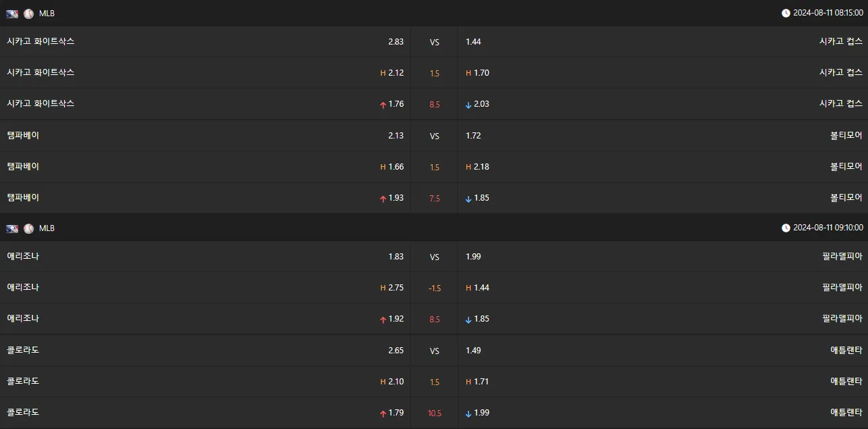Screen dimensions: 868x429
Task: Click the orange H icon beside 2.75 odds
Action: coord(383,288)
